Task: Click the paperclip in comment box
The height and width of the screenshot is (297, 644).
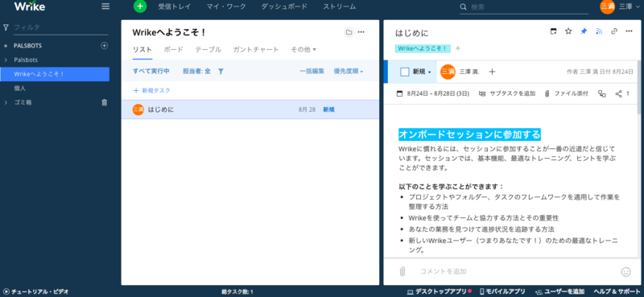Action: point(402,271)
